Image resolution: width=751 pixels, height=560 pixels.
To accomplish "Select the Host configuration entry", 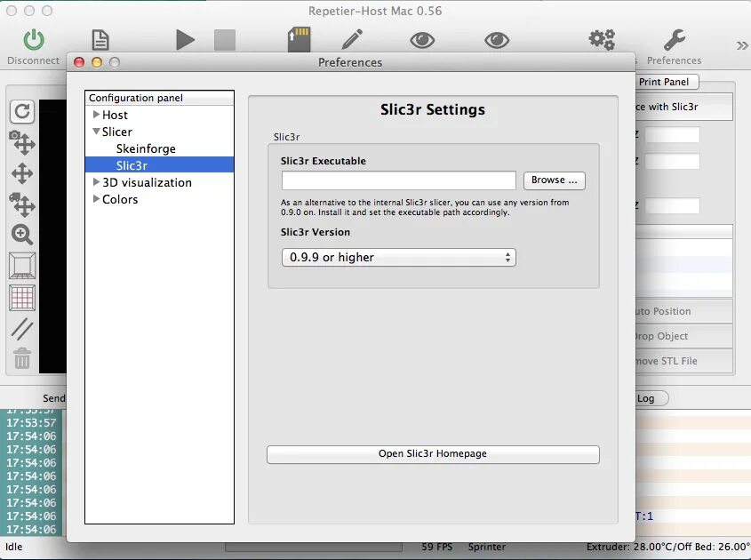I will (x=115, y=115).
